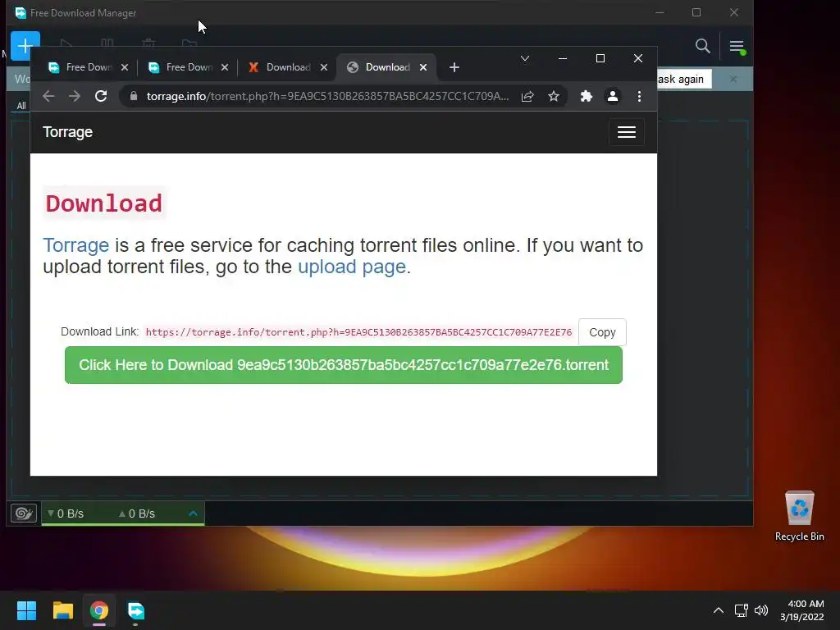Viewport: 840px width, 630px height.
Task: Open volume control tray icon
Action: (760, 610)
